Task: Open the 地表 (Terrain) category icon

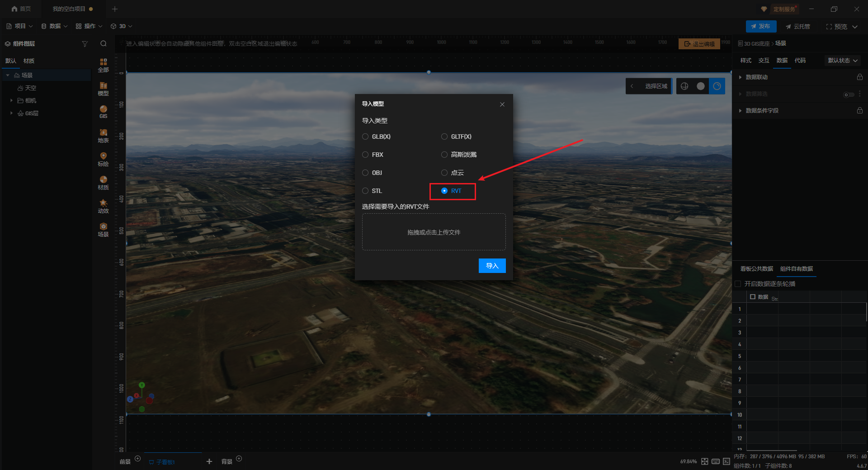Action: coord(103,136)
